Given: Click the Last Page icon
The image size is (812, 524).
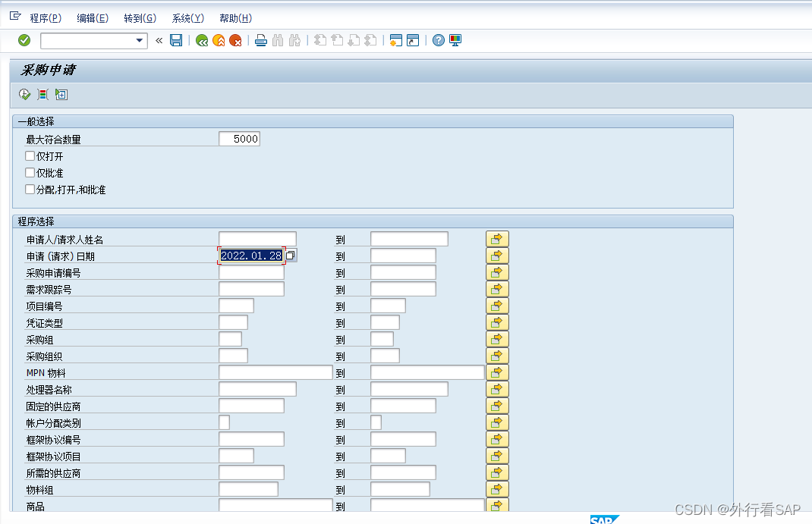Looking at the screenshot, I should click(x=370, y=40).
